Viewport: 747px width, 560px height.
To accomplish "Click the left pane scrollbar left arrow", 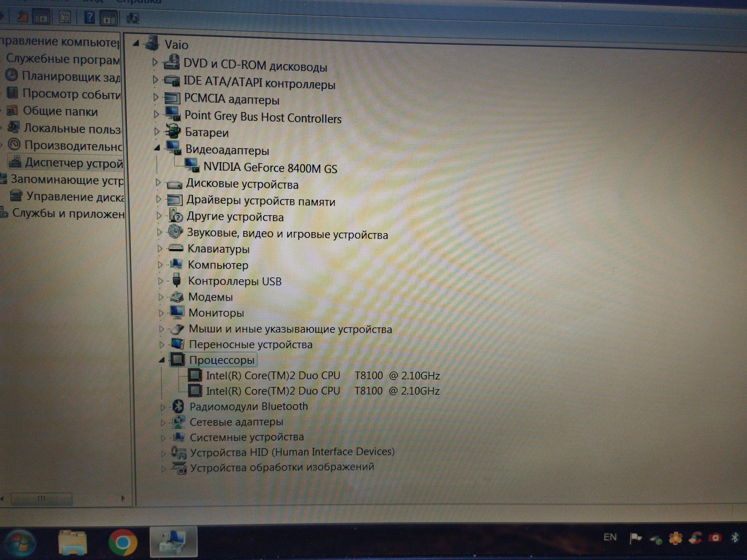I will 2,499.
